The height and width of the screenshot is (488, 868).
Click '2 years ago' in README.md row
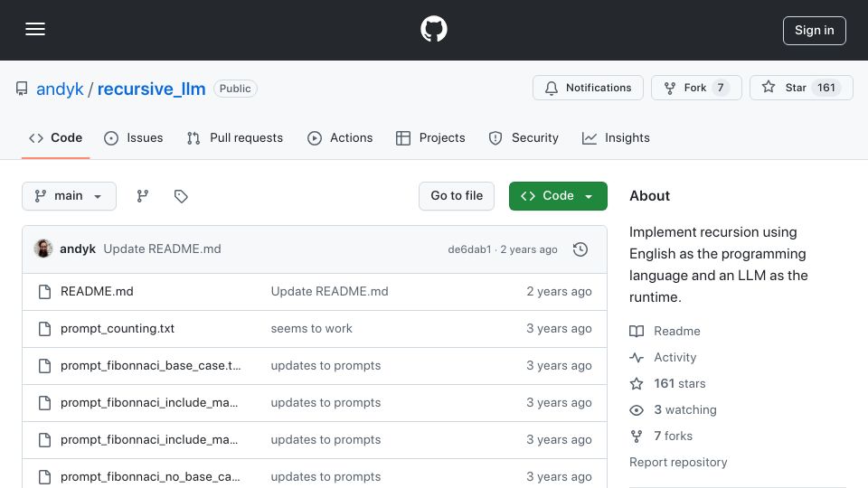pos(559,292)
